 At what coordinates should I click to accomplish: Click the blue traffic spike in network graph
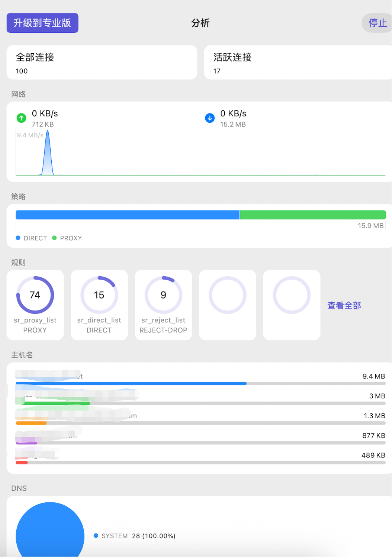click(48, 156)
